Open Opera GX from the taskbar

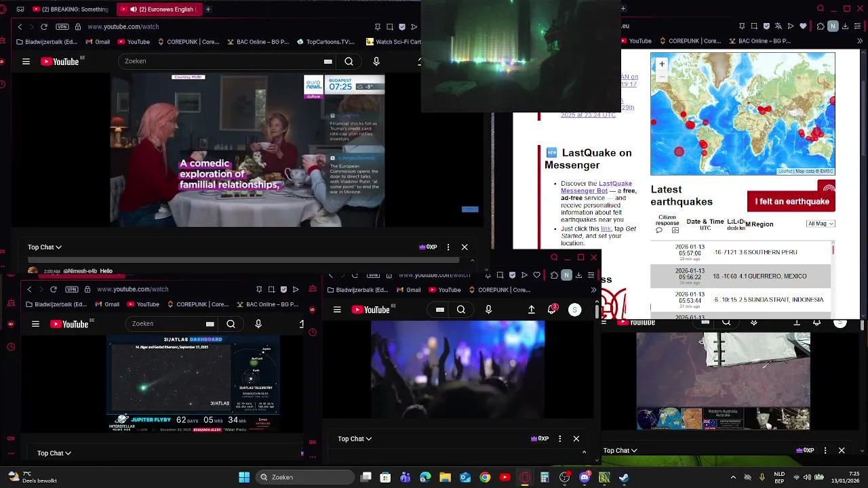(x=525, y=477)
